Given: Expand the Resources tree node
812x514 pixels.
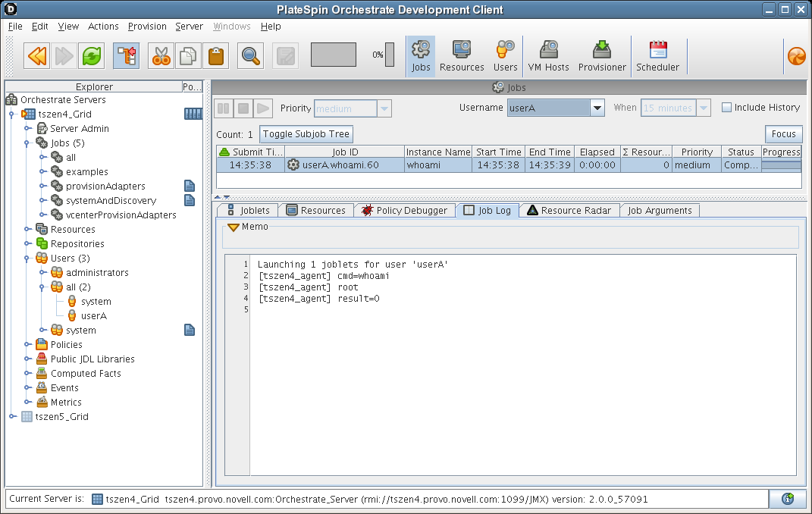Looking at the screenshot, I should click(x=27, y=229).
